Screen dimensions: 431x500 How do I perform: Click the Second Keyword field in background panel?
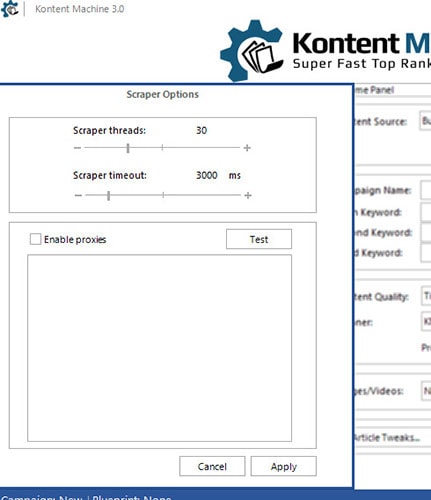(x=426, y=232)
